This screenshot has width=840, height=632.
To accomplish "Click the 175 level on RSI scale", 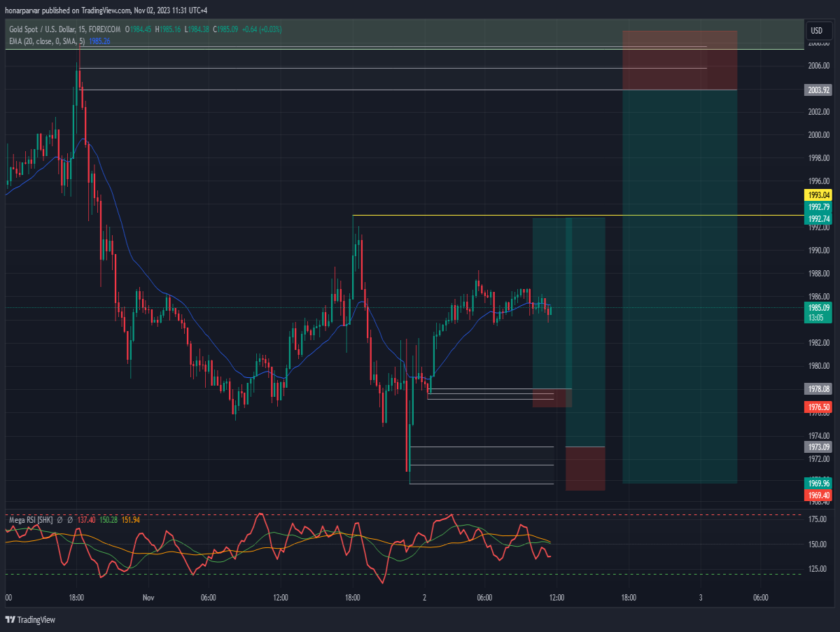I will click(x=818, y=519).
